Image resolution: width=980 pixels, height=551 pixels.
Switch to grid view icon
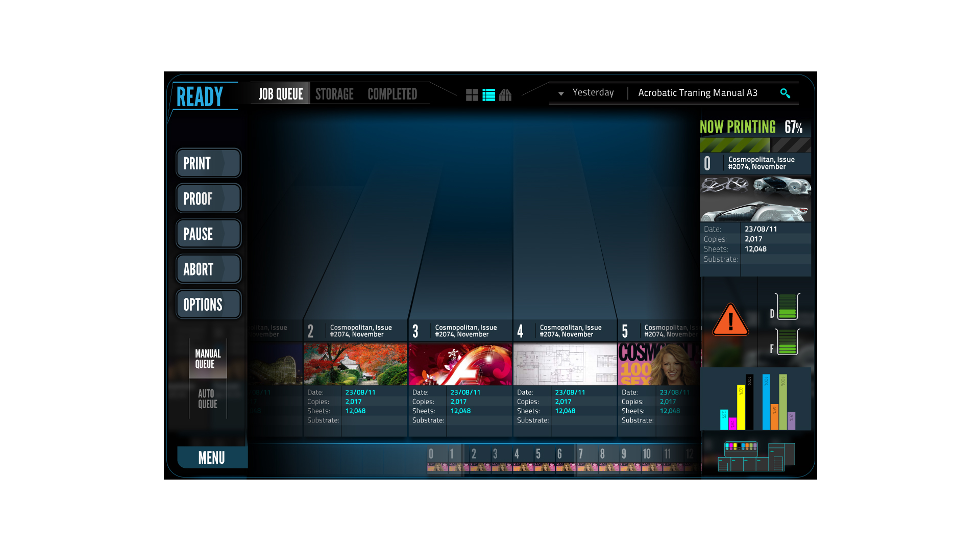(x=472, y=95)
